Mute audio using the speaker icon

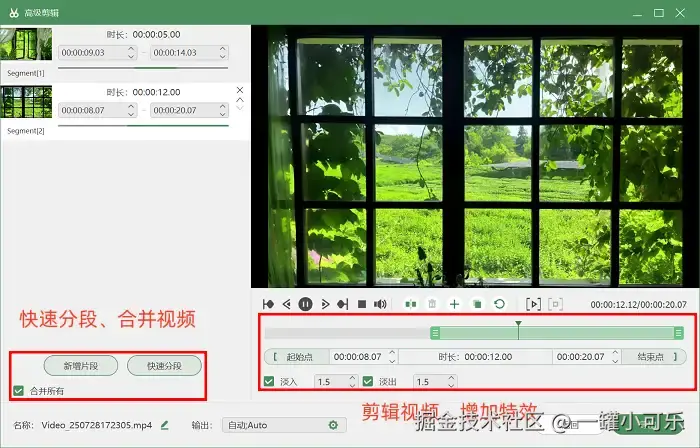click(x=380, y=304)
